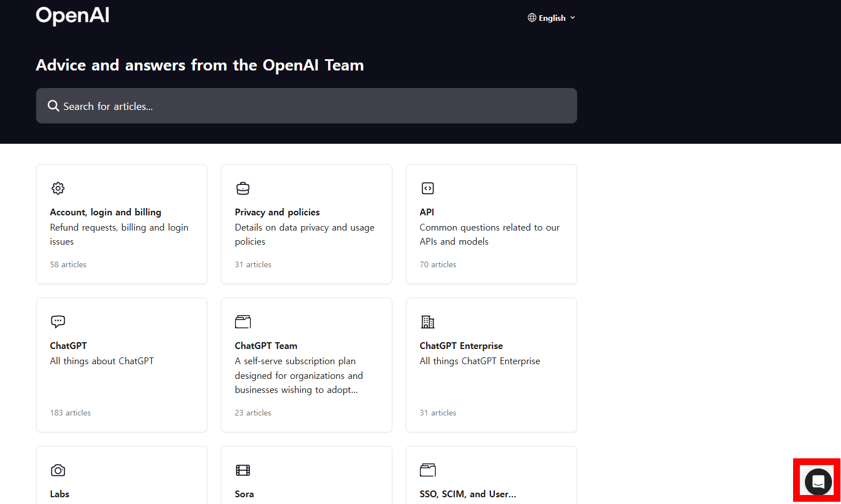Click 'All things about ChatGPT' description
This screenshot has height=504, width=841.
pyautogui.click(x=102, y=361)
